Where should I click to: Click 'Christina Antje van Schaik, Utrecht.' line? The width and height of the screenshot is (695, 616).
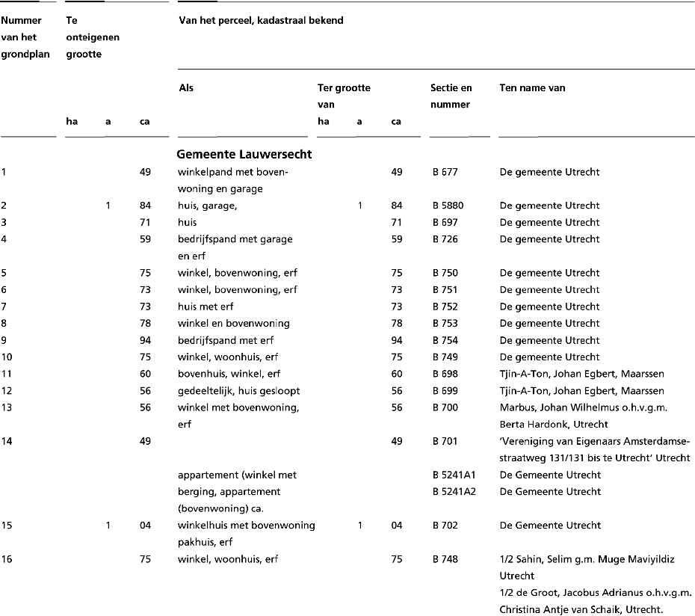(581, 610)
